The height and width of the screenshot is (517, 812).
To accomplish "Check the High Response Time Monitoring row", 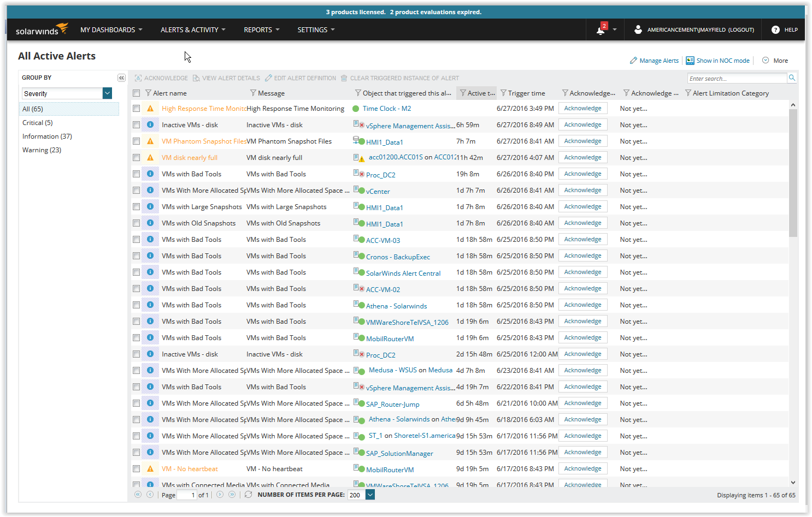I will 136,109.
